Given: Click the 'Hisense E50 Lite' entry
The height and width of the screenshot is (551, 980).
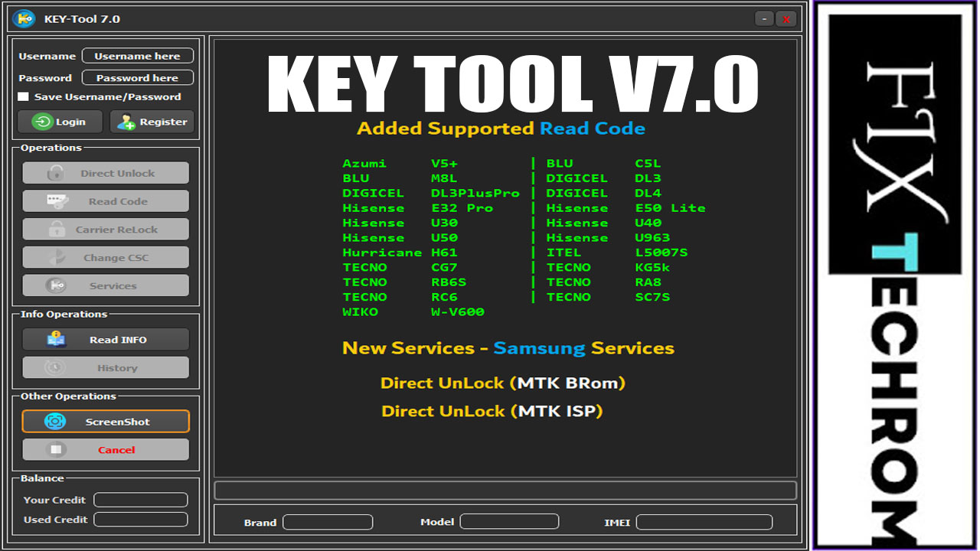Looking at the screenshot, I should click(626, 208).
